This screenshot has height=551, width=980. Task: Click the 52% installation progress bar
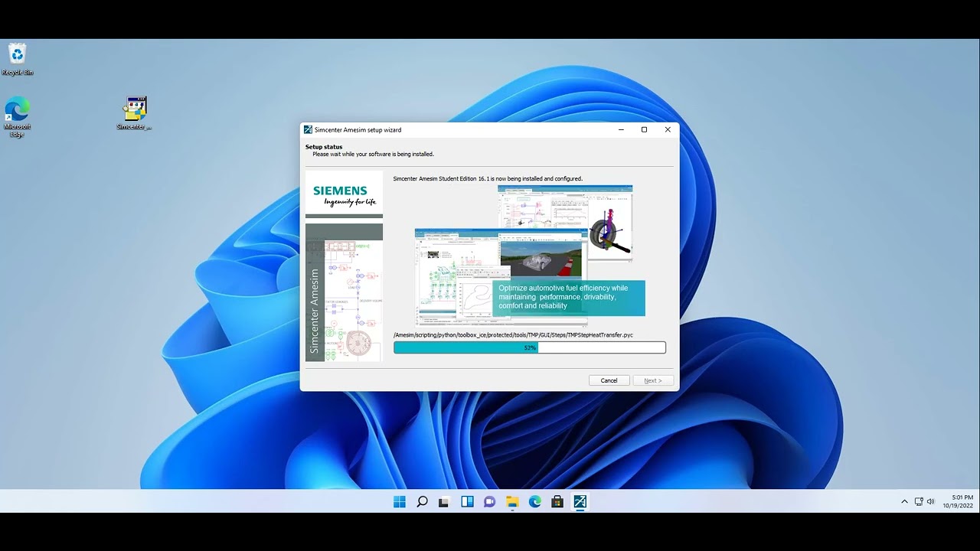tap(530, 347)
